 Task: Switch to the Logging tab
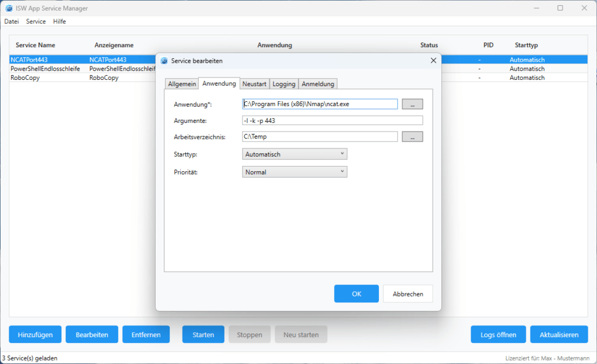click(283, 83)
